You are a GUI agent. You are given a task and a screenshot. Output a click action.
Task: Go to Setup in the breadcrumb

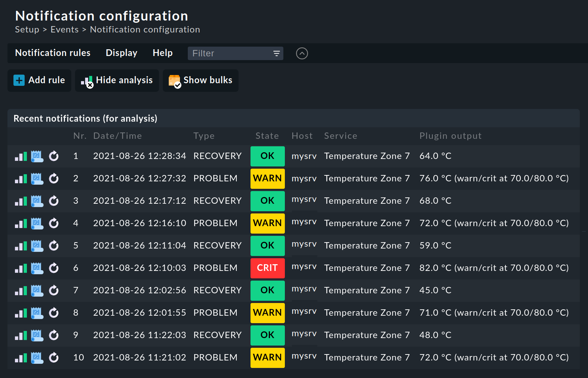pos(27,29)
